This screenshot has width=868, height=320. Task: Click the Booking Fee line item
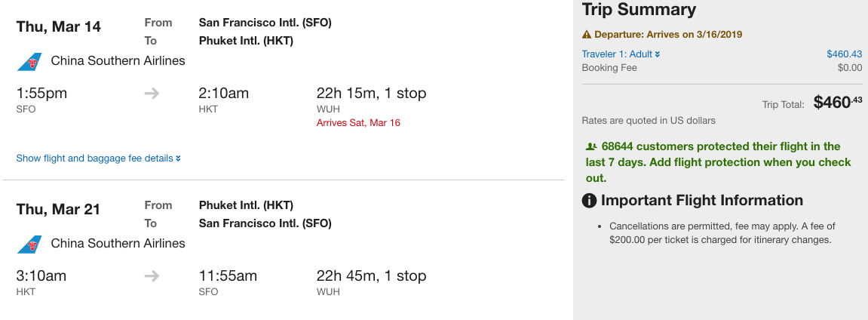click(x=609, y=68)
